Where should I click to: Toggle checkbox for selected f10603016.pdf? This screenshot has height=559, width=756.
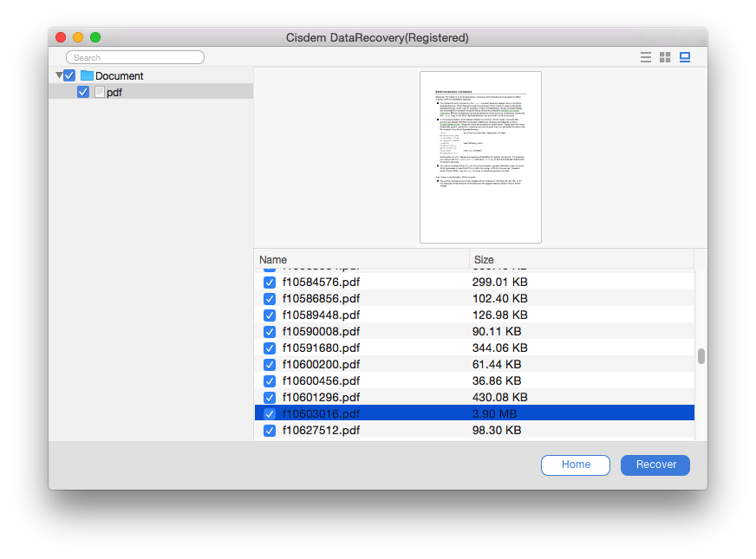click(x=270, y=414)
